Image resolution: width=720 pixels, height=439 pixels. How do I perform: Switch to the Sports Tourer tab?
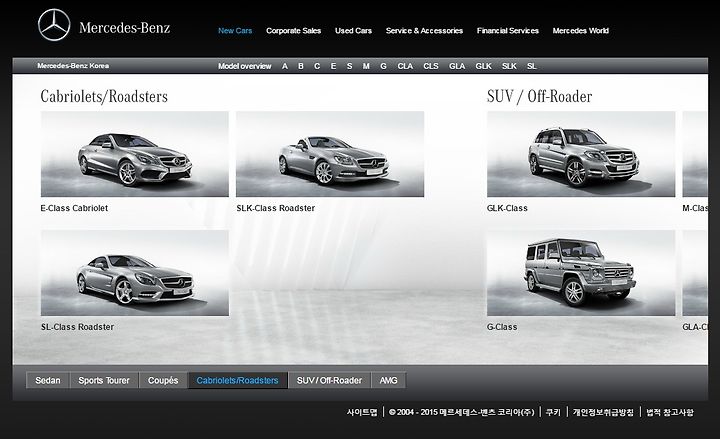(104, 380)
